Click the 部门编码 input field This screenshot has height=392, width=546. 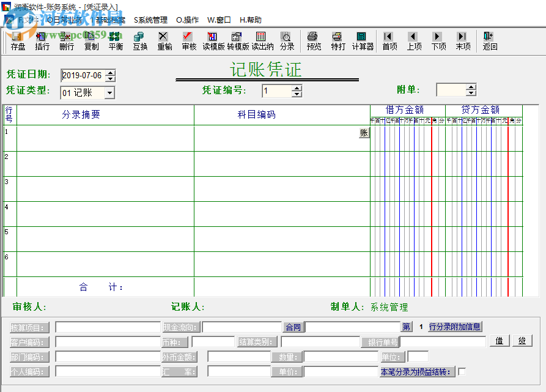(108, 357)
